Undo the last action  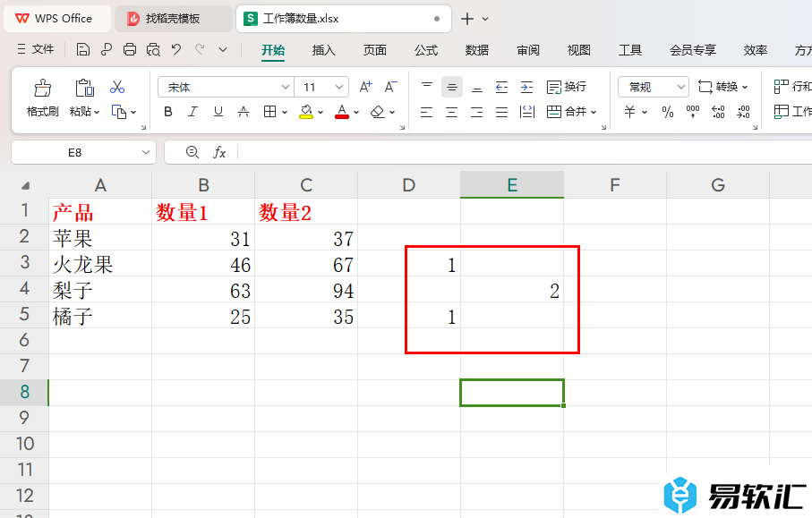point(176,50)
